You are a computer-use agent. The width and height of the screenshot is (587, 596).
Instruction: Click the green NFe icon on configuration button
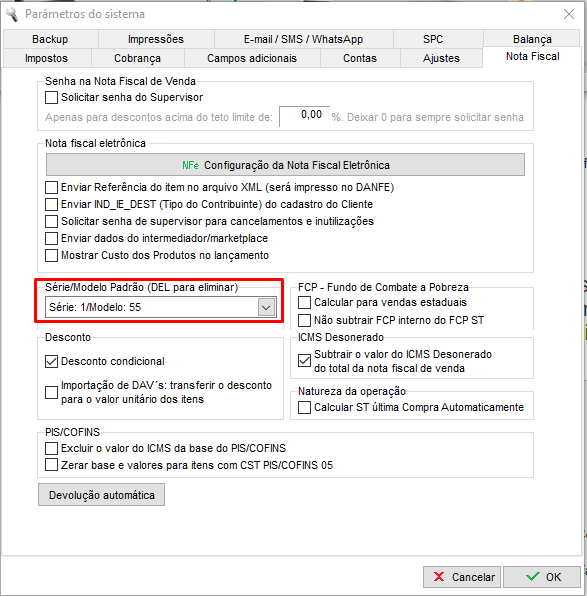[190, 165]
